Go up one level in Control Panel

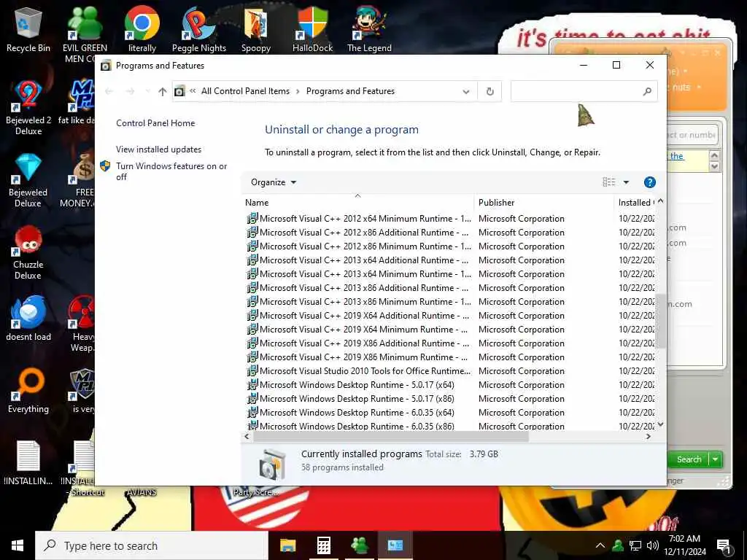click(x=163, y=91)
